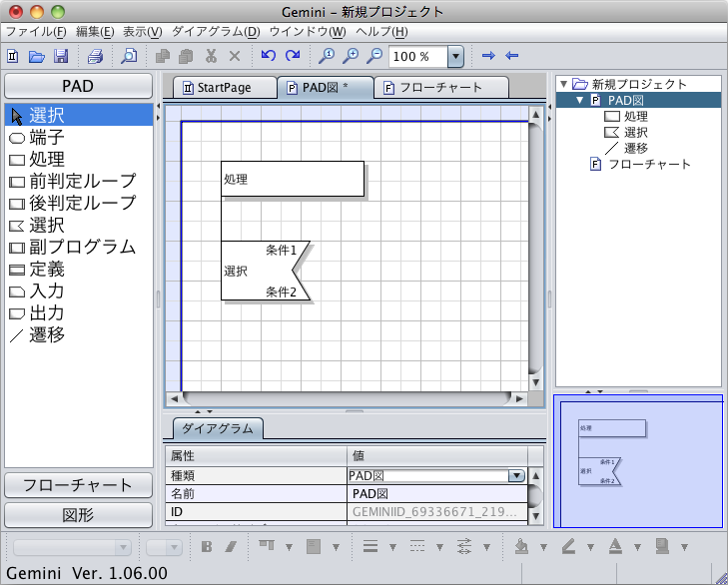Open the ヘルプ menu
Viewport: 728px width, 585px height.
[x=381, y=32]
